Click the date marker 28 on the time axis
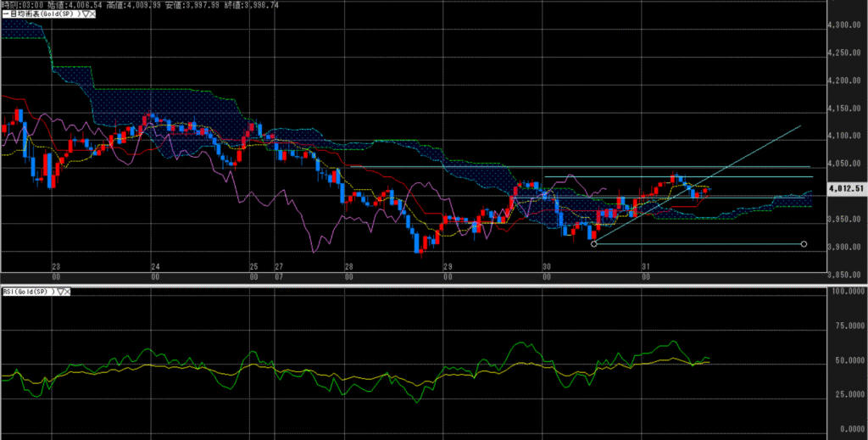This screenshot has height=440, width=868. (x=349, y=266)
